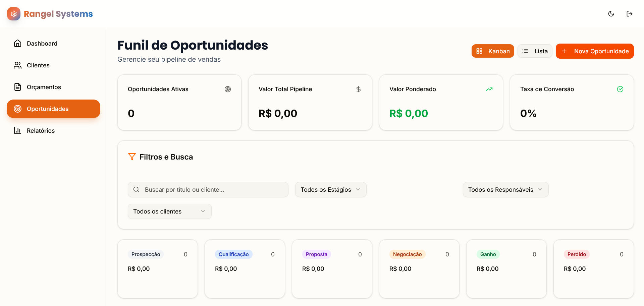Click the green Ganho stage badge
Image resolution: width=644 pixels, height=306 pixels.
pos(488,254)
